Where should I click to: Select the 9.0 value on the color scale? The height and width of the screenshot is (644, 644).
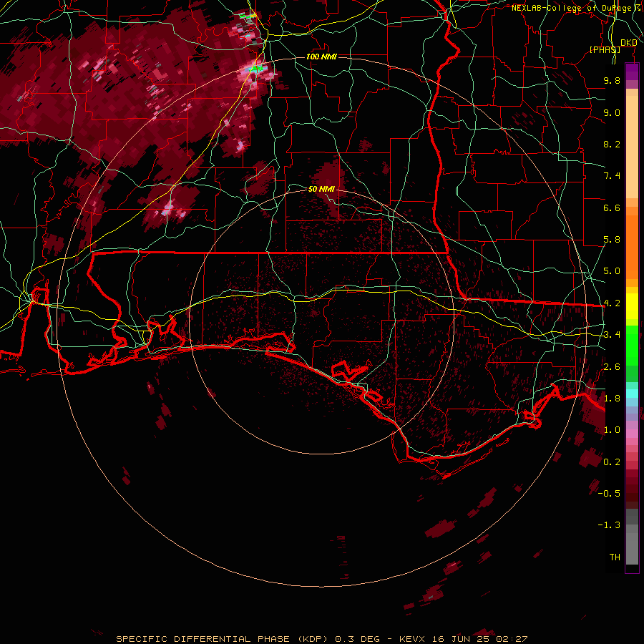(x=612, y=112)
